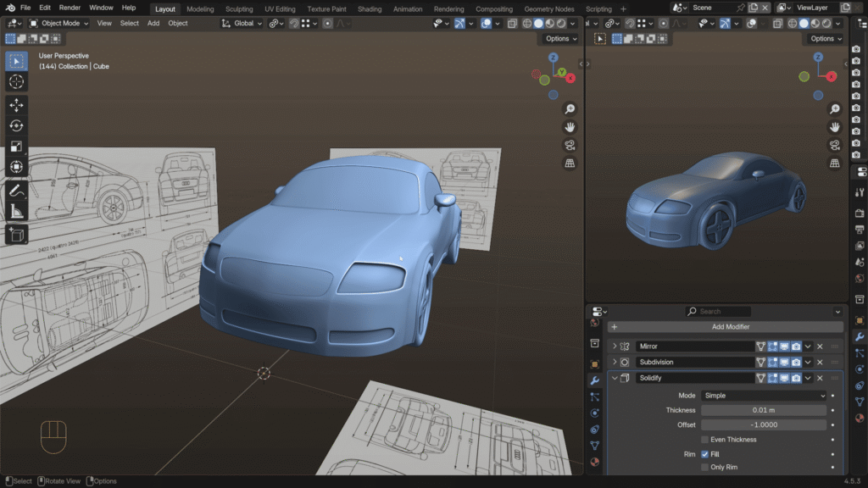Switch to the Sculpting workspace tab
The height and width of the screenshot is (488, 868).
(x=238, y=9)
